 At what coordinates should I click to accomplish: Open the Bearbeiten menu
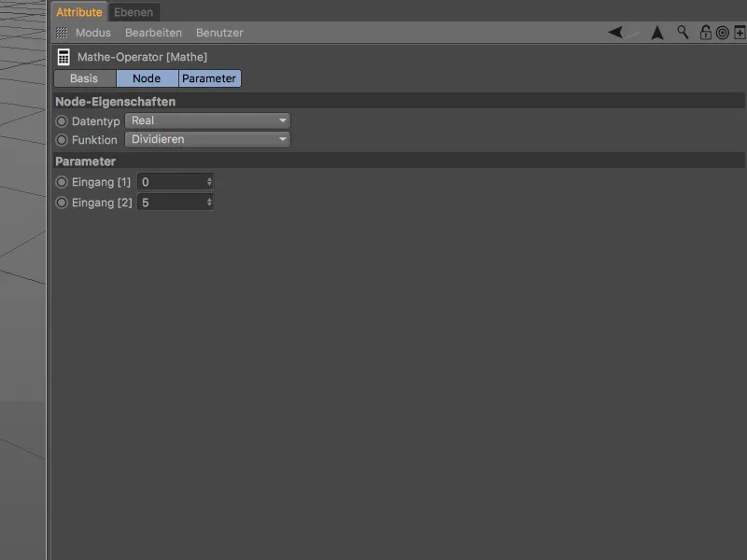click(x=153, y=33)
